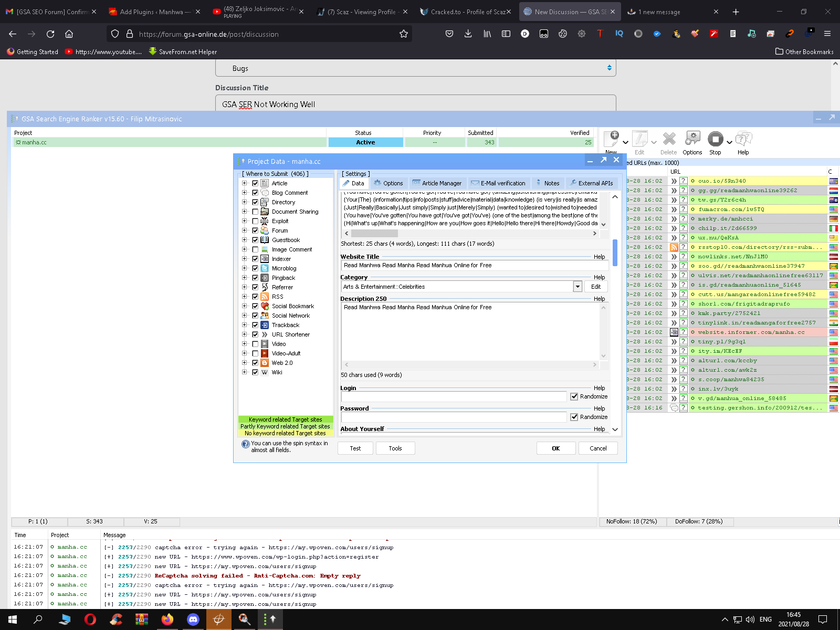
Task: Click the Edit project toolbar icon
Action: 639,139
